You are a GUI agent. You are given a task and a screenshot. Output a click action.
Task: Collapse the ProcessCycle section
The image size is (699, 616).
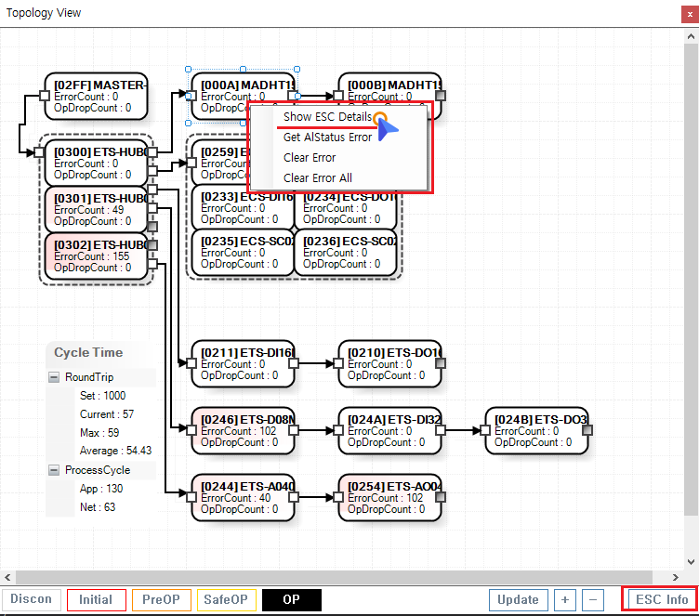tap(54, 470)
